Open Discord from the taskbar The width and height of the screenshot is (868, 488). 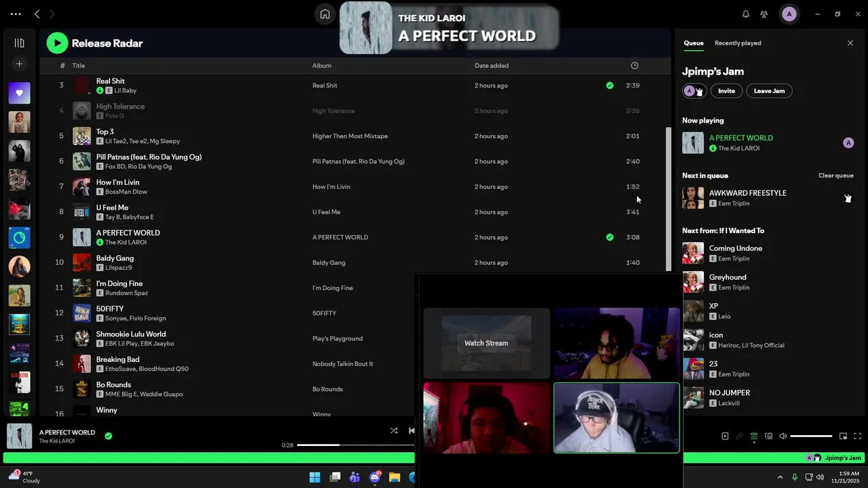pyautogui.click(x=374, y=477)
